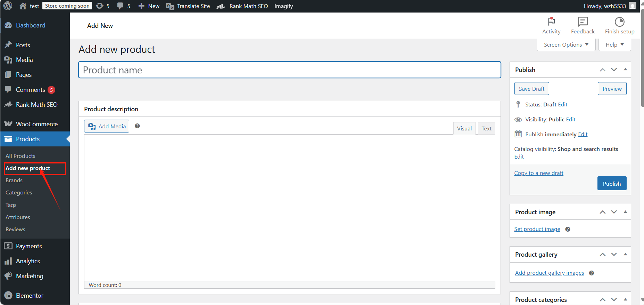The image size is (644, 305).
Task: Open the Activity panel flag icon
Action: [x=551, y=22]
